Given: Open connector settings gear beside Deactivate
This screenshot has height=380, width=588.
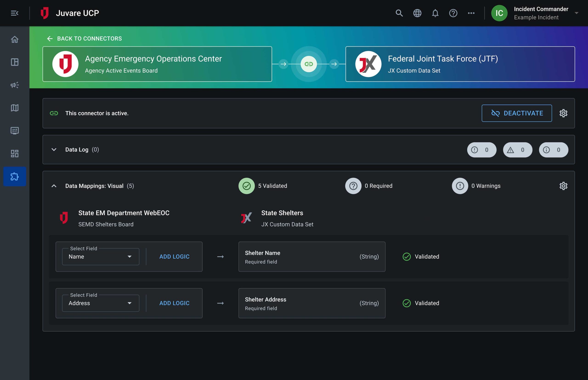Looking at the screenshot, I should point(563,113).
